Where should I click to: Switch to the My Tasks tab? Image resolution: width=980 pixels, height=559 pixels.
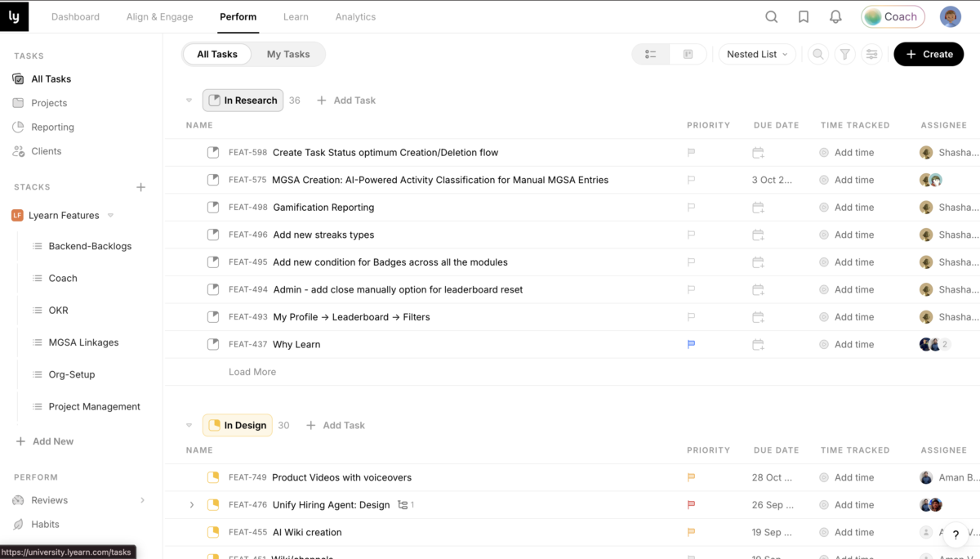click(x=288, y=54)
